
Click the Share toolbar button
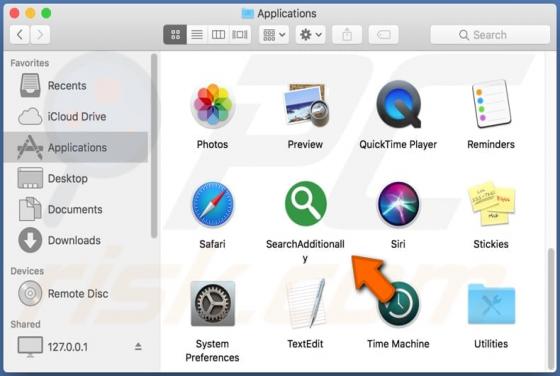[x=347, y=35]
